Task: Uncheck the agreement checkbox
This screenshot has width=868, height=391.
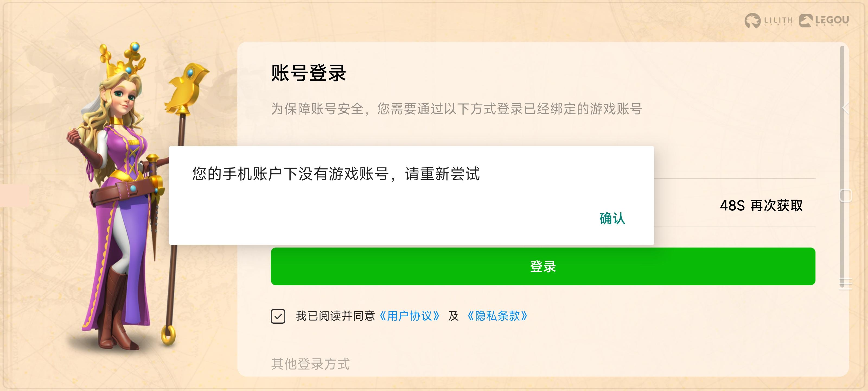Action: point(278,316)
